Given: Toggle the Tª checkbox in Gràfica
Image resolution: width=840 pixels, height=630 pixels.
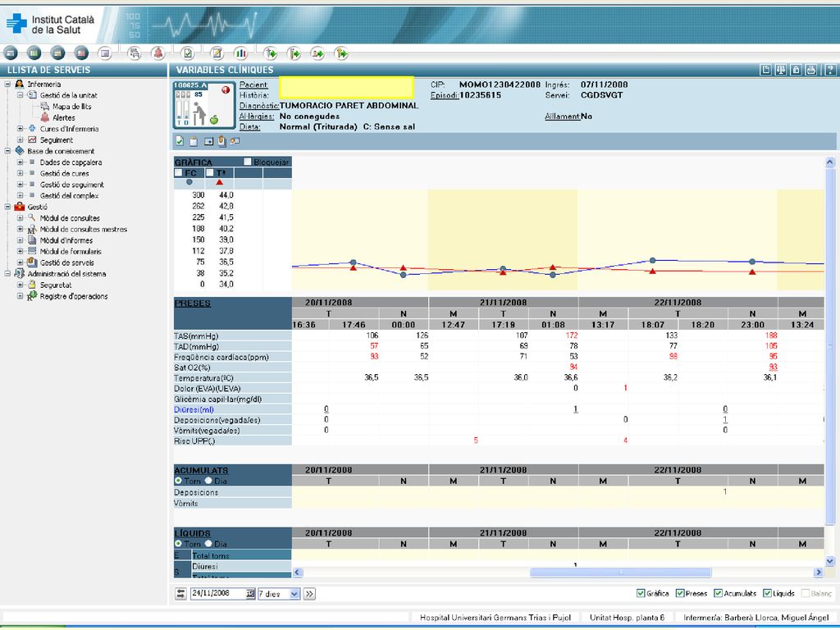Looking at the screenshot, I should click(x=210, y=172).
